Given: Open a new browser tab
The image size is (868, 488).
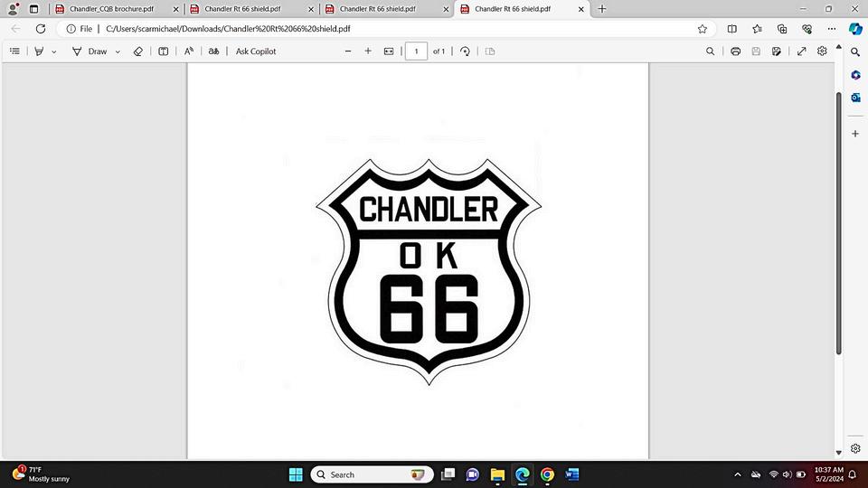Looking at the screenshot, I should pos(602,9).
